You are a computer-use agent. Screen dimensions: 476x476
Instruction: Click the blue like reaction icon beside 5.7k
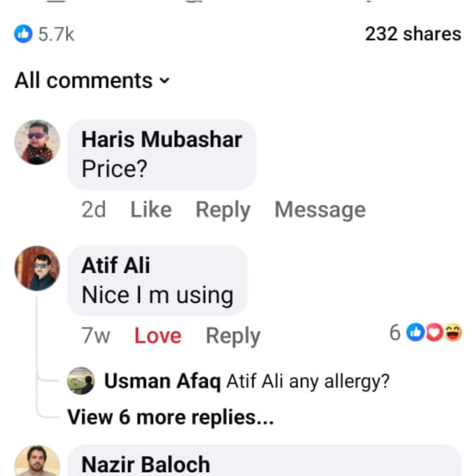(x=23, y=34)
